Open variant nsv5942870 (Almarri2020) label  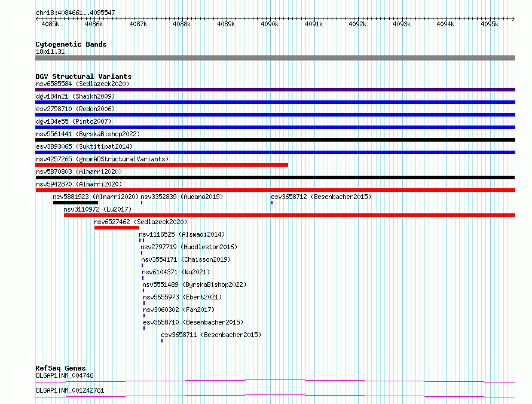79,184
